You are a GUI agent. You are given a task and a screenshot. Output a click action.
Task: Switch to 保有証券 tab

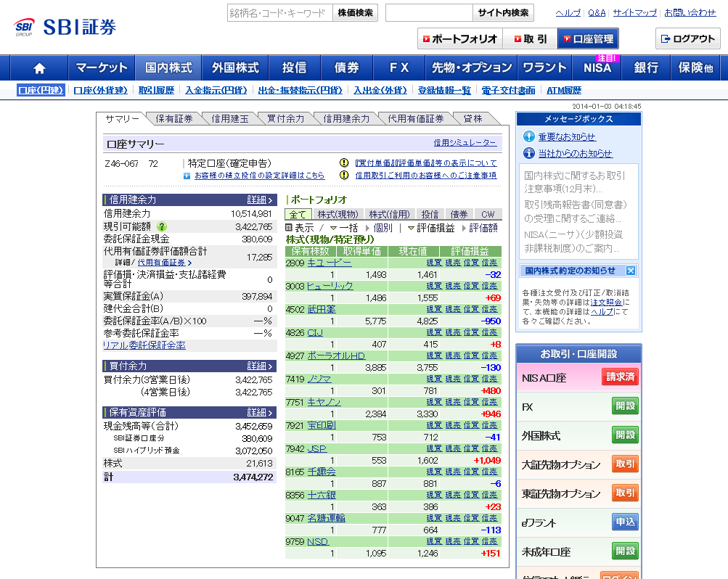point(174,119)
